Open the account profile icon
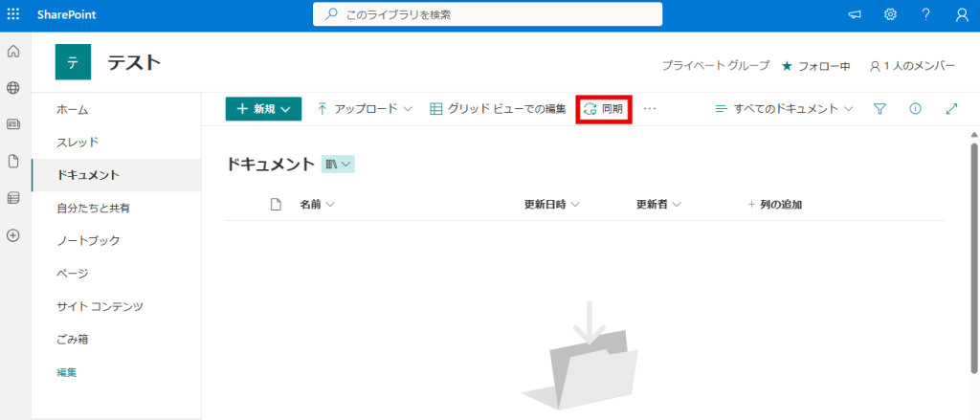 tap(961, 15)
